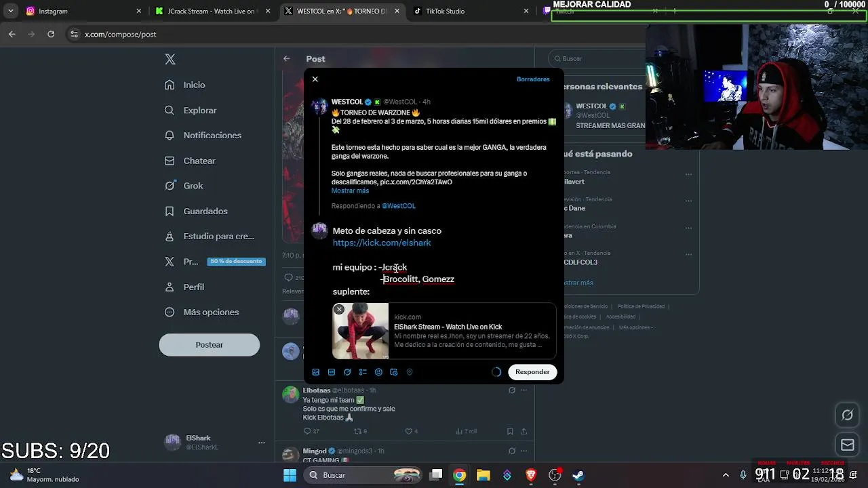Click the @WestCOL mention link

click(399, 206)
